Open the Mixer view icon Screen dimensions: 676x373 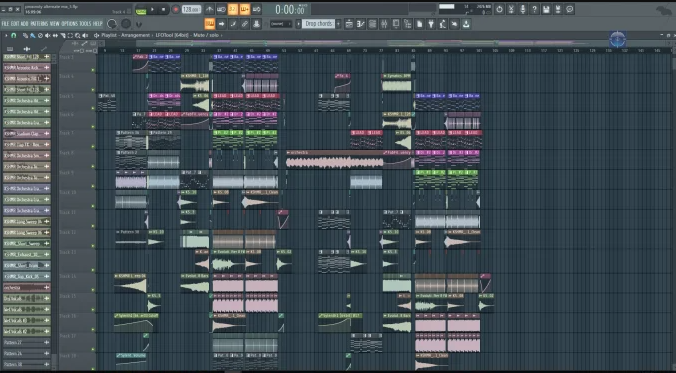tap(384, 24)
